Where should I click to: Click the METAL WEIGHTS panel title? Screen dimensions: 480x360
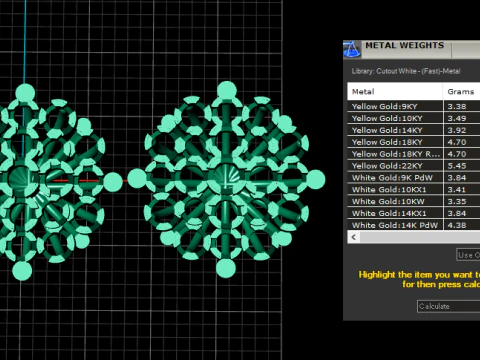coord(405,45)
